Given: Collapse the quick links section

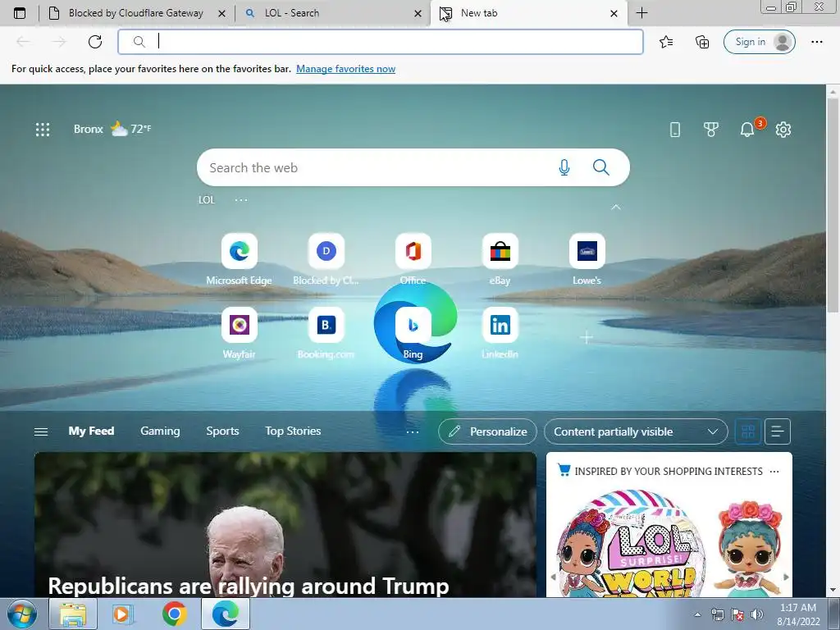Looking at the screenshot, I should tap(615, 207).
